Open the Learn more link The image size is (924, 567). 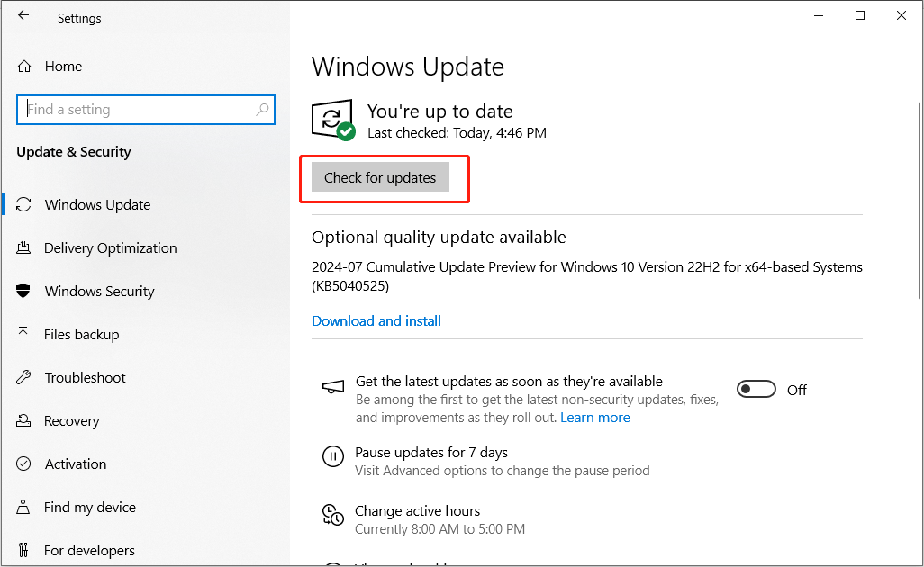tap(595, 418)
